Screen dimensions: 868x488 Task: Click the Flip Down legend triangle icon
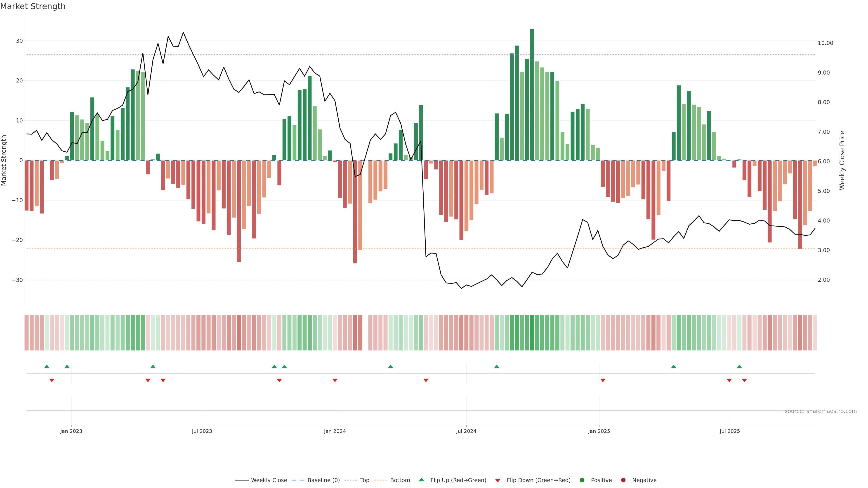point(498,481)
